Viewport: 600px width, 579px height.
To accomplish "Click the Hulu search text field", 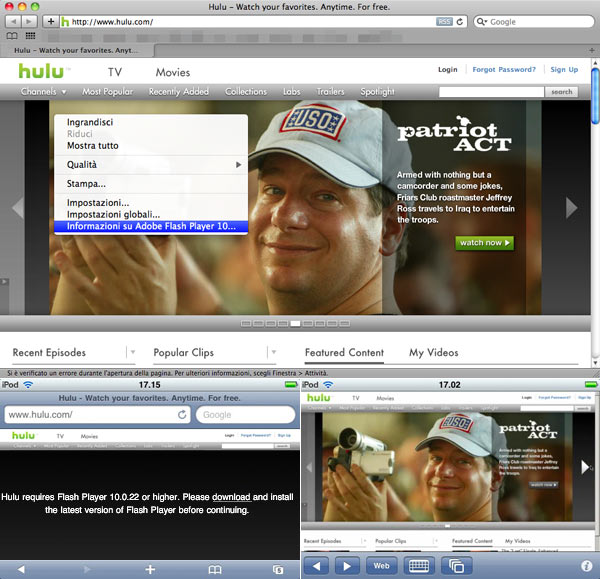I will (x=492, y=91).
